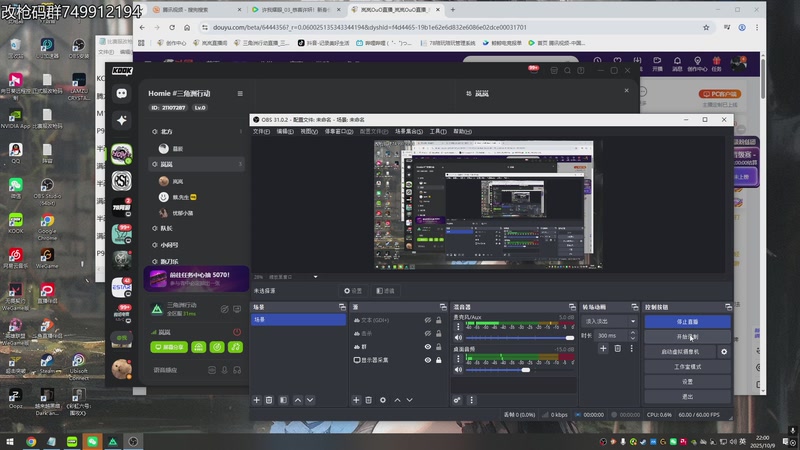Open OBS 视图(V) menu
This screenshot has height=450, width=800.
(x=309, y=132)
